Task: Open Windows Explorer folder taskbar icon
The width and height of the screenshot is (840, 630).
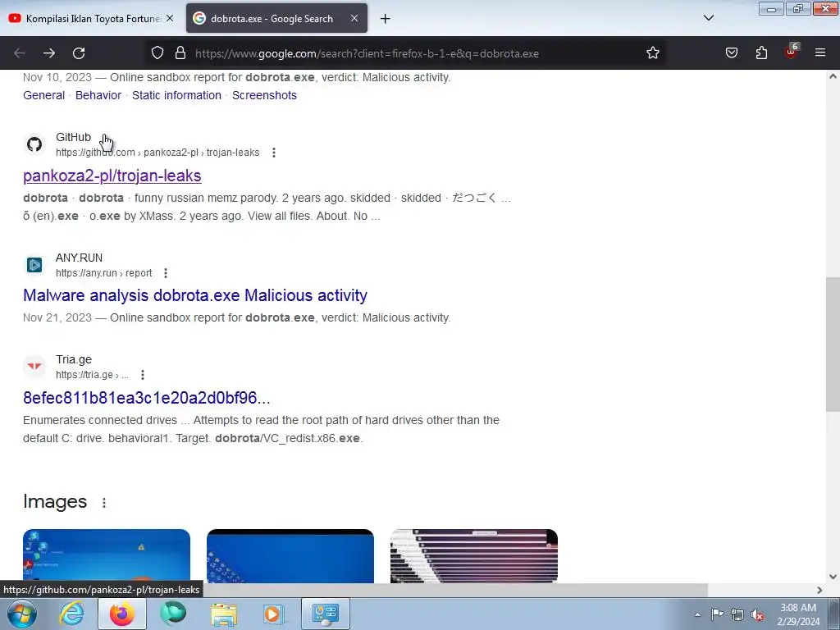Action: coord(224,614)
